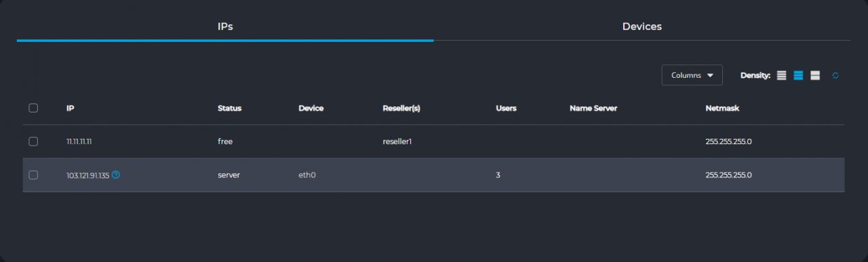Open the 11.11.11.11 IP entry

pos(79,141)
